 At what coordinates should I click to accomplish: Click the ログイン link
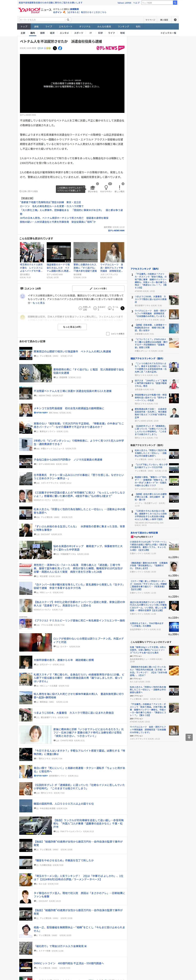57,12
